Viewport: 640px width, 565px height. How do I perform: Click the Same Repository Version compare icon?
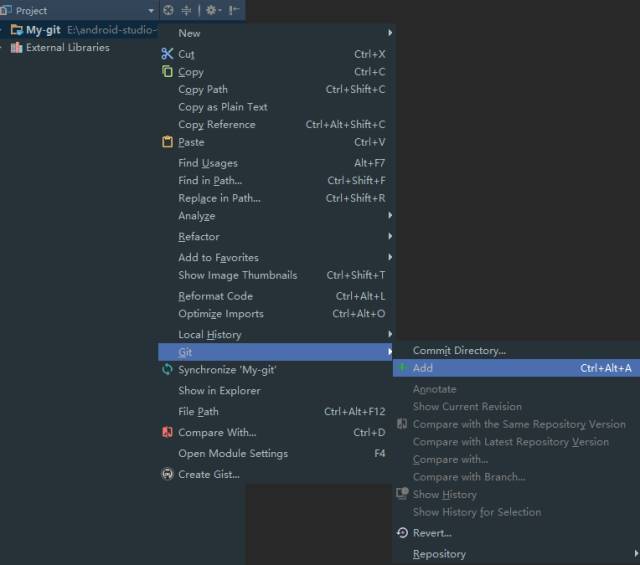point(402,424)
